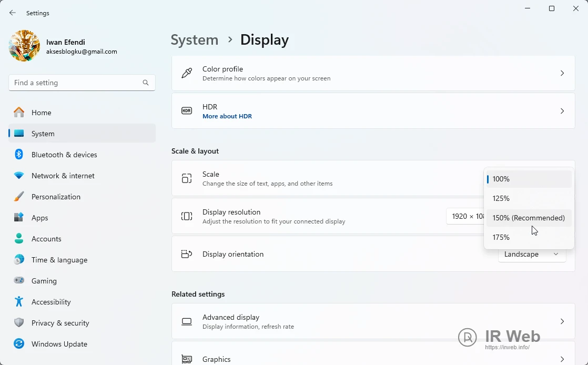Select 150% (Recommended) scale
The width and height of the screenshot is (588, 365).
(529, 218)
